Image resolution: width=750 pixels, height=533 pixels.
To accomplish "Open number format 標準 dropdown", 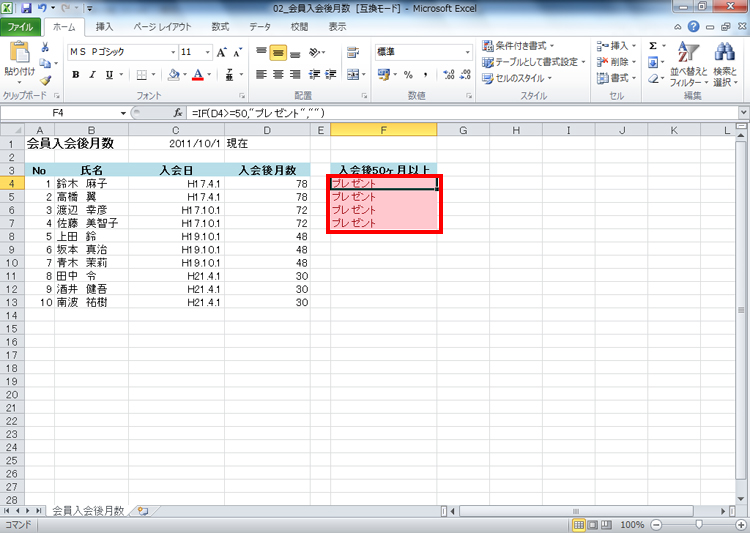I will (467, 52).
